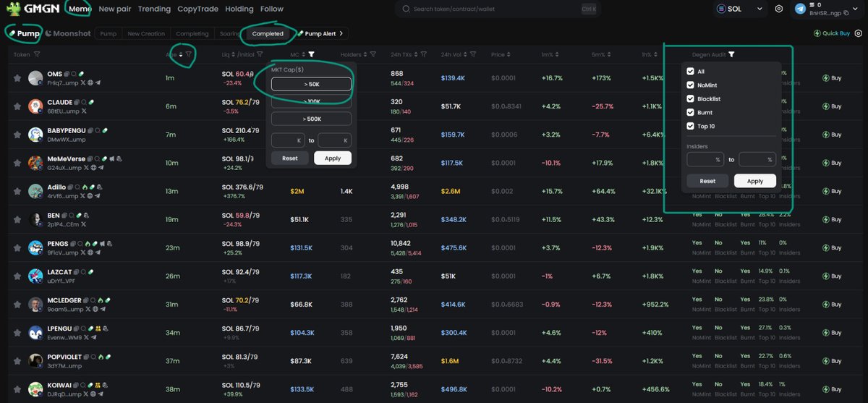Screen dimensions: 868x403
Task: Apply the Degen Audit filter
Action: (x=754, y=181)
